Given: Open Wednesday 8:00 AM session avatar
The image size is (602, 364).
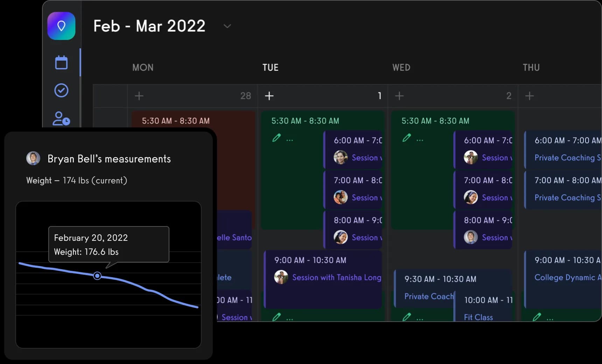Looking at the screenshot, I should tap(471, 237).
